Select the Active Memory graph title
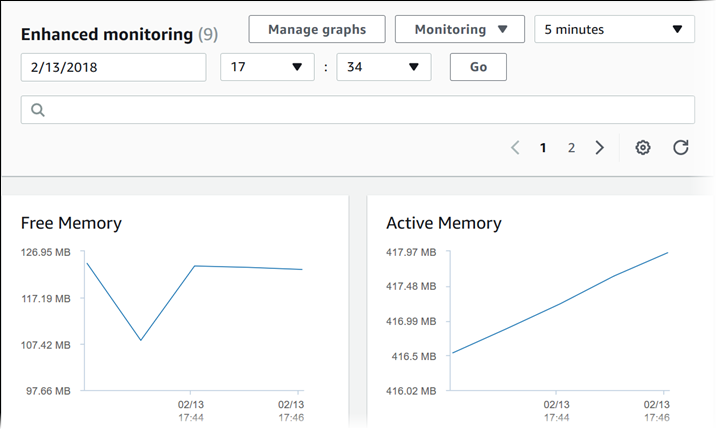 pos(443,223)
